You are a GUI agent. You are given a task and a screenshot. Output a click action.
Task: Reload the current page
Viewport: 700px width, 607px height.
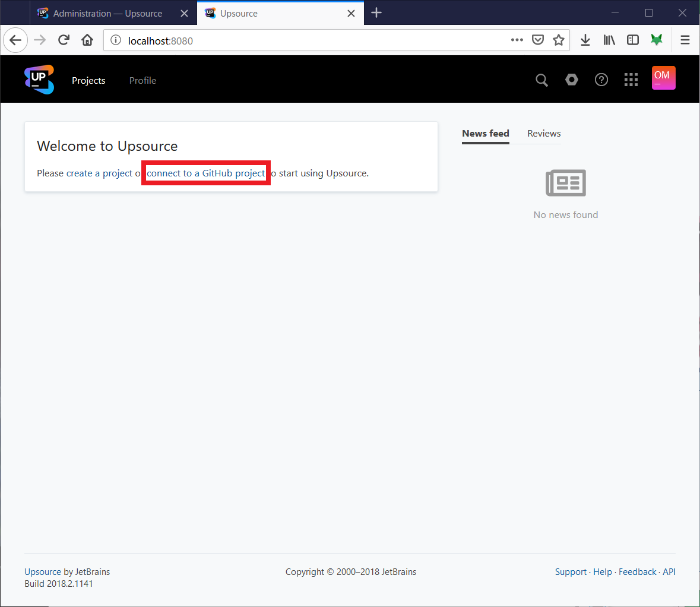[64, 40]
